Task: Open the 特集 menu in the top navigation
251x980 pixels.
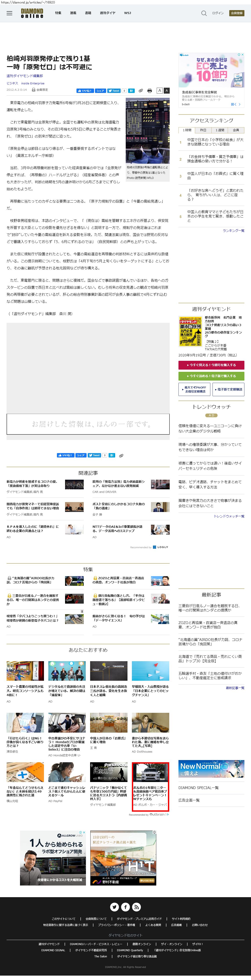Action: (58, 13)
